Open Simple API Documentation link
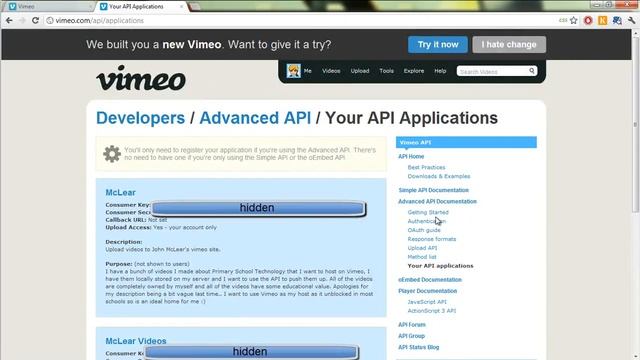The image size is (640, 360). 433,190
